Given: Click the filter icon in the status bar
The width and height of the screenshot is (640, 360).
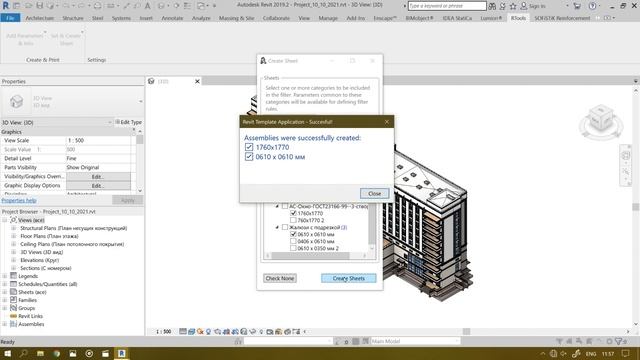Looking at the screenshot, I should point(619,341).
